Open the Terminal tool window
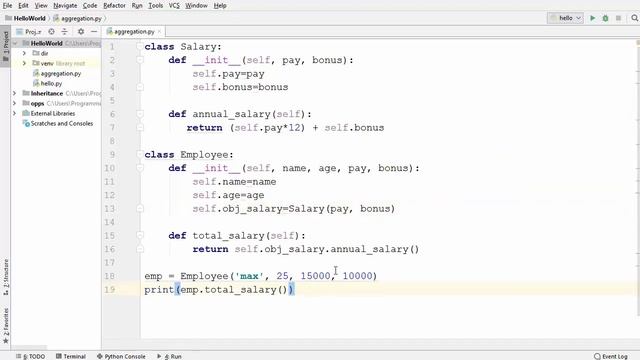This screenshot has width=640, height=360. pyautogui.click(x=71, y=356)
